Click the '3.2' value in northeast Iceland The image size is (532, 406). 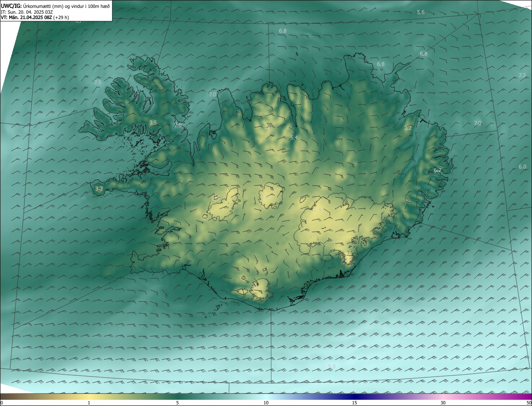coord(408,128)
